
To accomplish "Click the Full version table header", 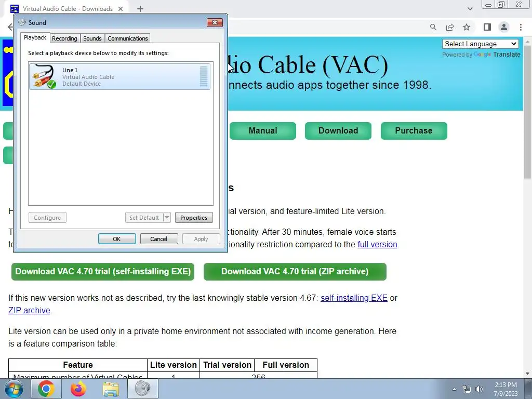I will 286,365.
